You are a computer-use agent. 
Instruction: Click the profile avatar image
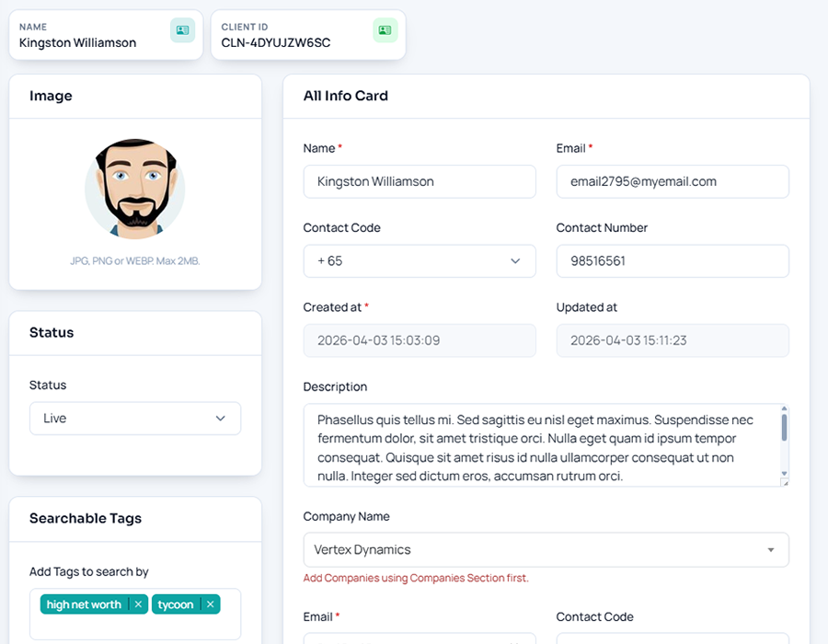(x=135, y=190)
